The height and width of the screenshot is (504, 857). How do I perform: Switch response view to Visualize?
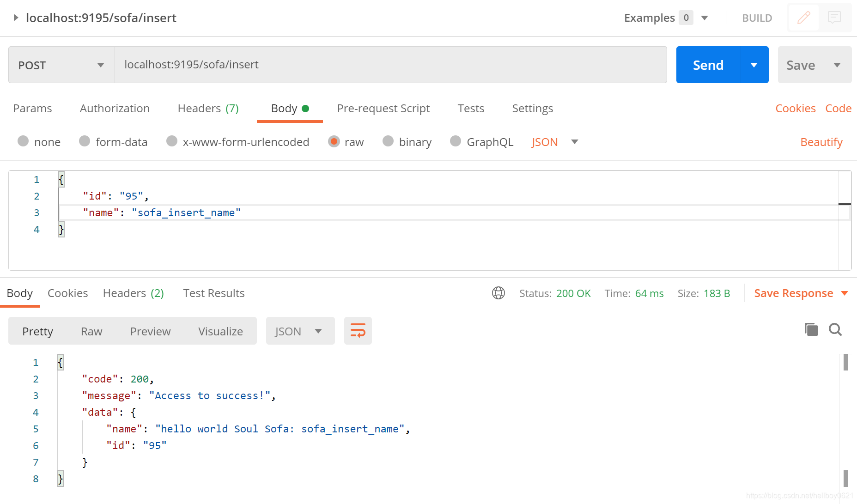click(x=220, y=331)
